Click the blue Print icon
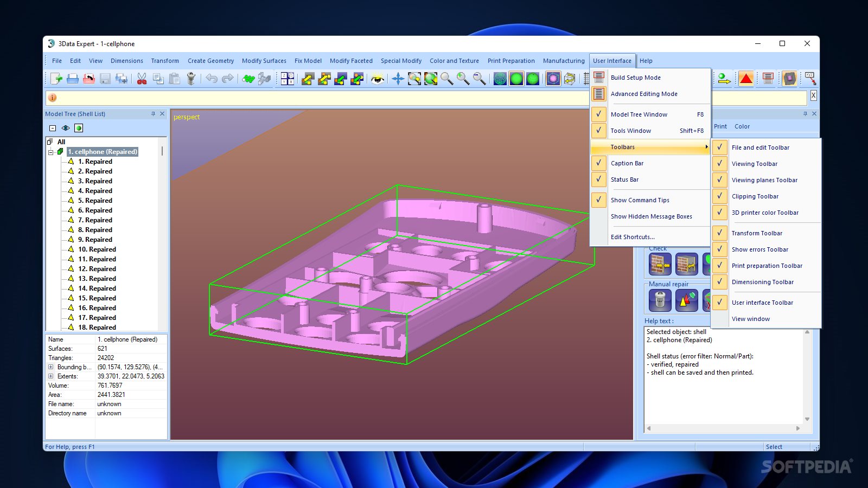This screenshot has height=488, width=868. 73,79
